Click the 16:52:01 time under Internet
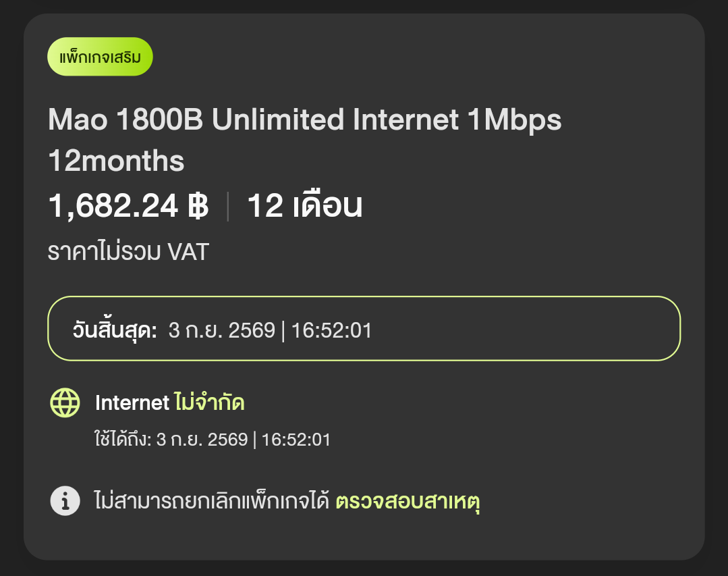 [x=296, y=440]
